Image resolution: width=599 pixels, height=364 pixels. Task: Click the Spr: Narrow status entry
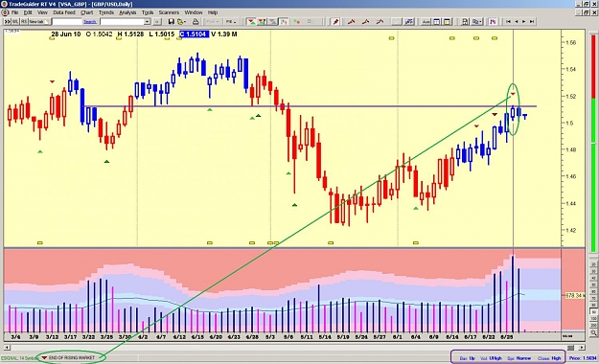point(519,358)
